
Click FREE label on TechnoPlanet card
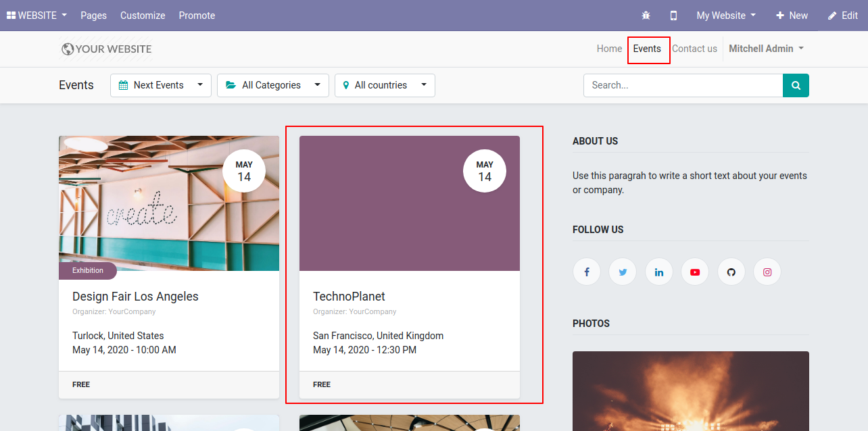pyautogui.click(x=322, y=384)
